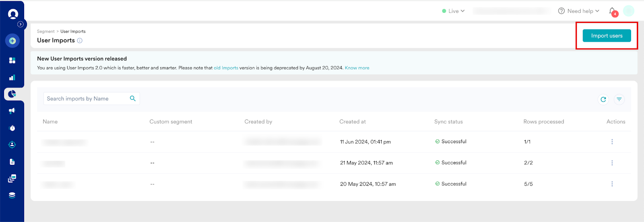Open actions menu for the 21 May 2024 import
Viewport: 644px width, 222px height.
coord(612,163)
